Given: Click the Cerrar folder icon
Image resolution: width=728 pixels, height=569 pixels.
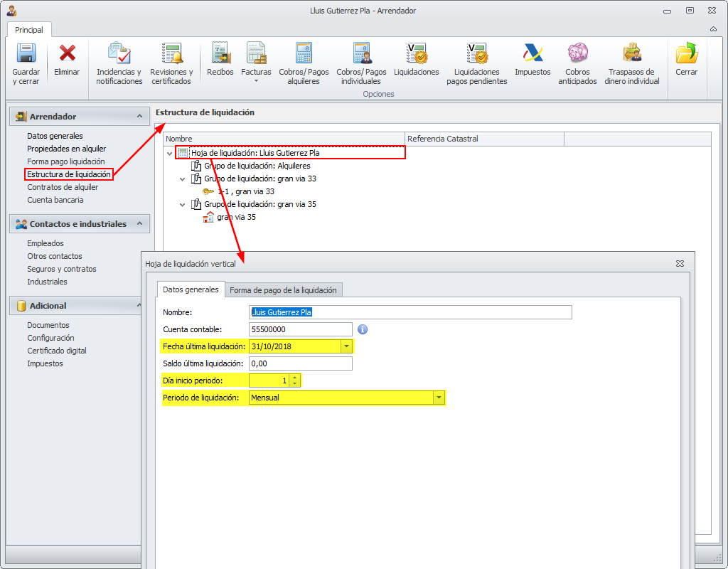Looking at the screenshot, I should [x=687, y=53].
